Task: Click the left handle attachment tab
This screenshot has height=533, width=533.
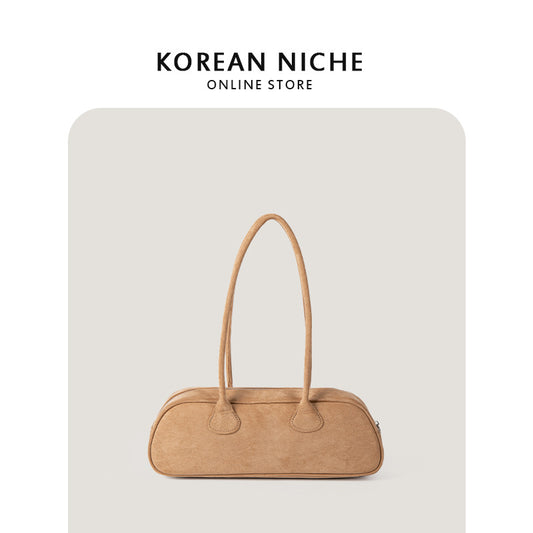Action: coord(224,418)
